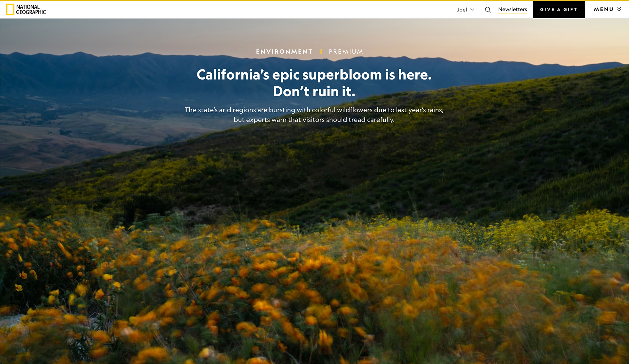The height and width of the screenshot is (364, 629).
Task: Click the subtitle about the state's arid regions
Action: [314, 110]
